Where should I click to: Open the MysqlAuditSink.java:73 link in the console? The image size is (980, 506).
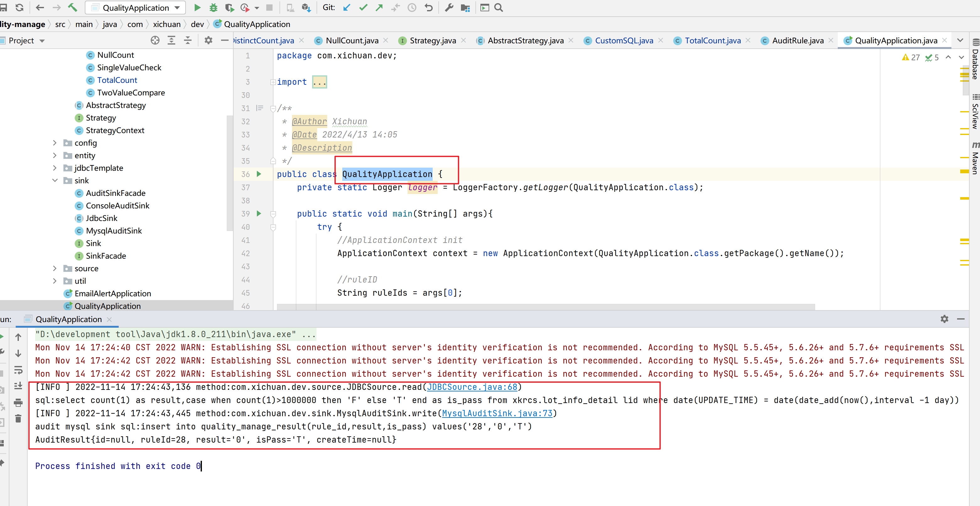tap(497, 413)
